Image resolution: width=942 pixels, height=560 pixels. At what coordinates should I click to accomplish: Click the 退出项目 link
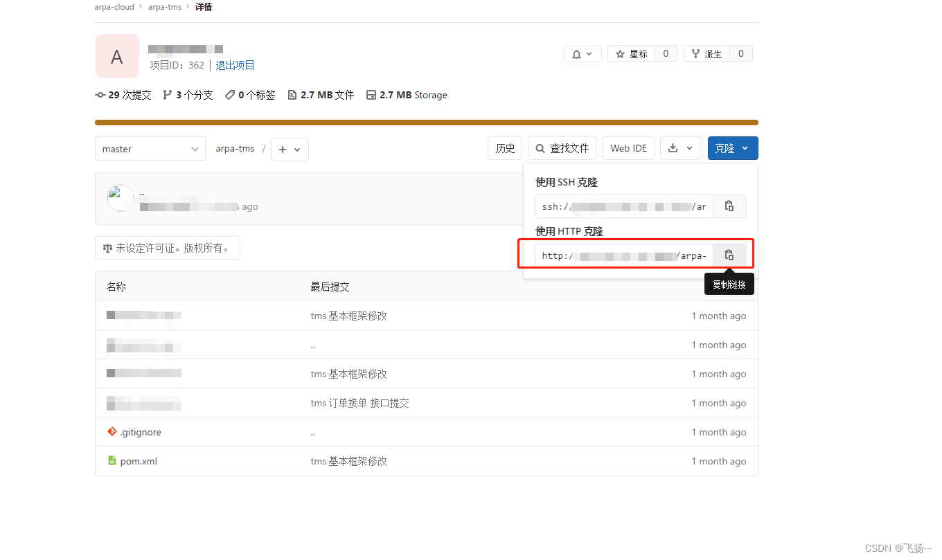point(235,65)
